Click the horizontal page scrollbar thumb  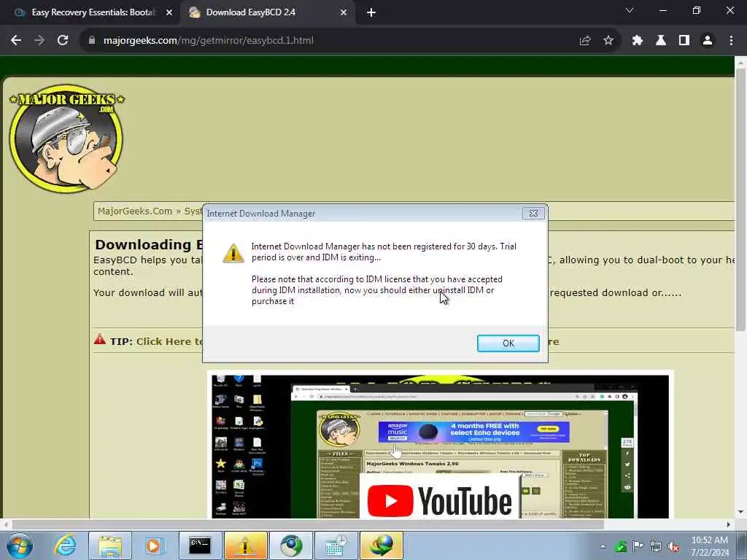coord(308,524)
